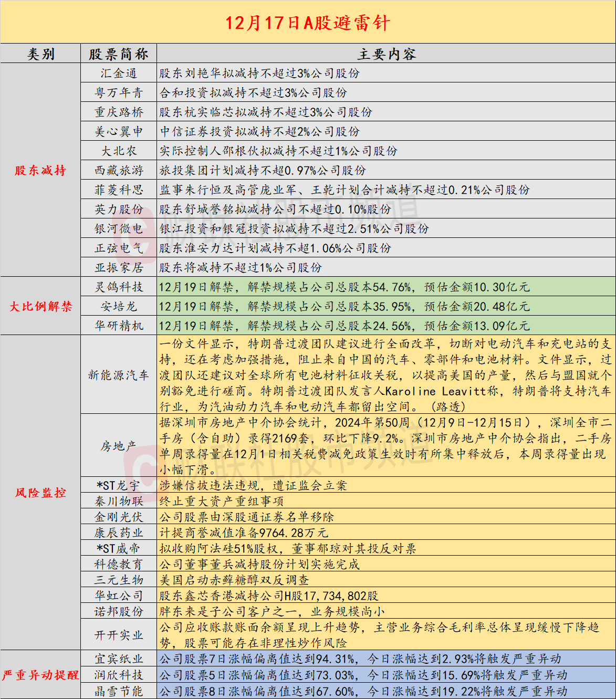This screenshot has width=616, height=699.
Task: Click the 大比例解禁 category cell
Action: pyautogui.click(x=40, y=306)
